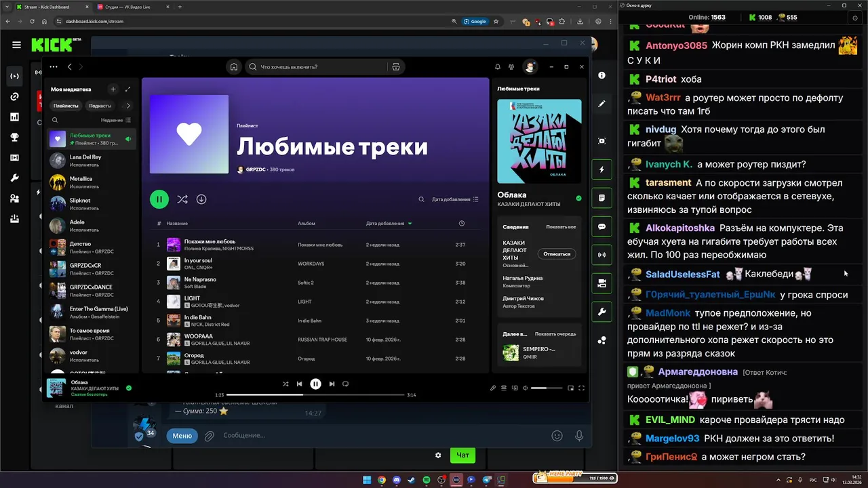Viewport: 868px width, 488px height.
Task: Pause playback in bottom player bar
Action: pyautogui.click(x=315, y=384)
